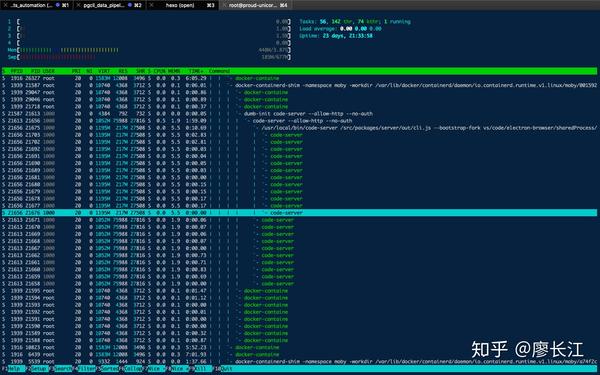Click the Mem usage meter bar

tap(149, 50)
